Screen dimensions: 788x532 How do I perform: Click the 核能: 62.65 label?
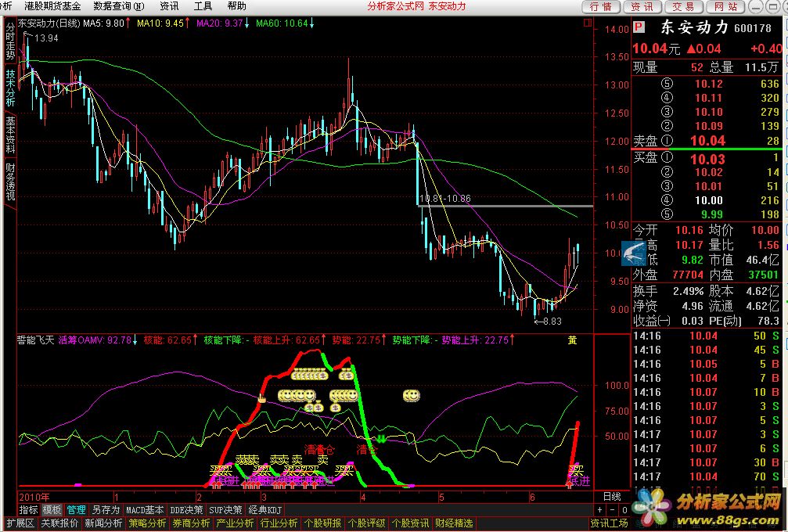pos(171,340)
